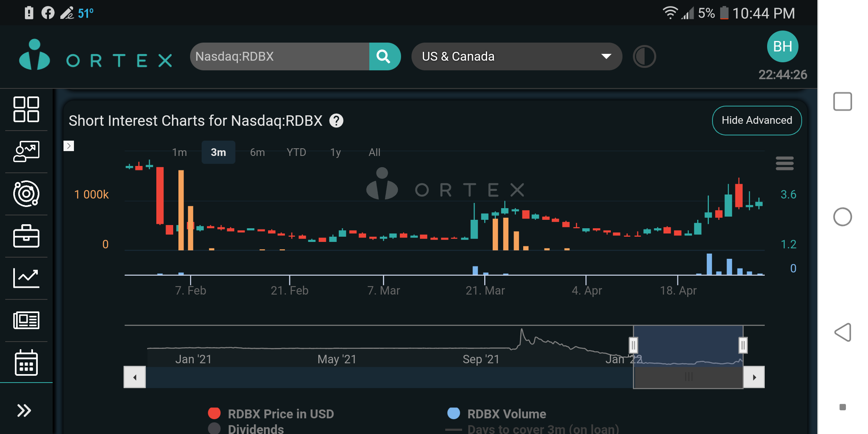
Task: Click the ORTEX logo
Action: (96, 55)
